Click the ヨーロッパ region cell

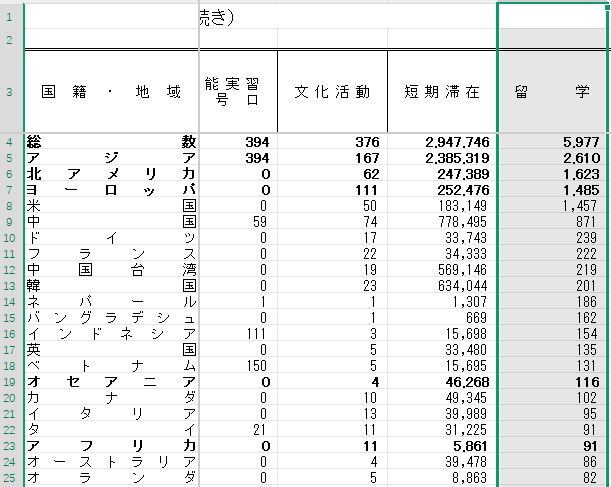(x=111, y=191)
